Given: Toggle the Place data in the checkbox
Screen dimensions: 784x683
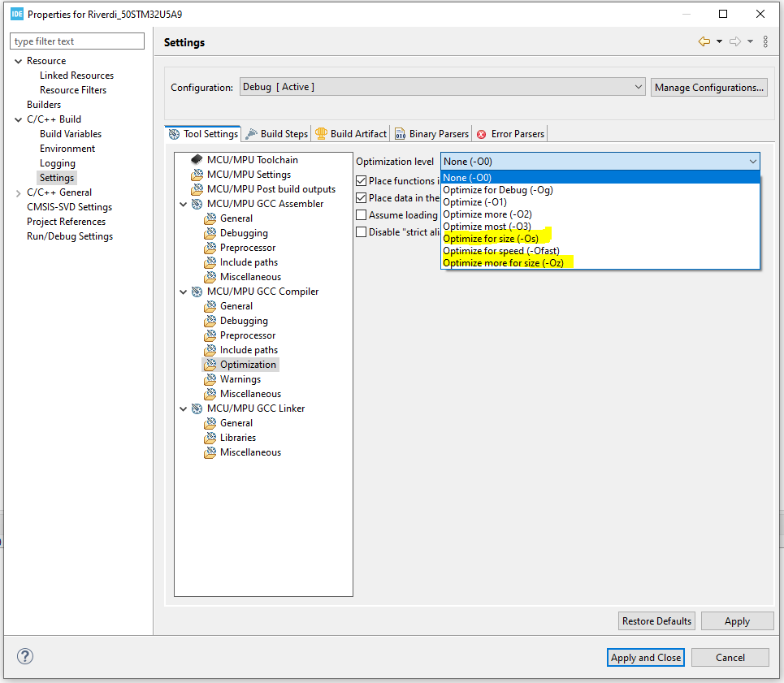Looking at the screenshot, I should 361,198.
